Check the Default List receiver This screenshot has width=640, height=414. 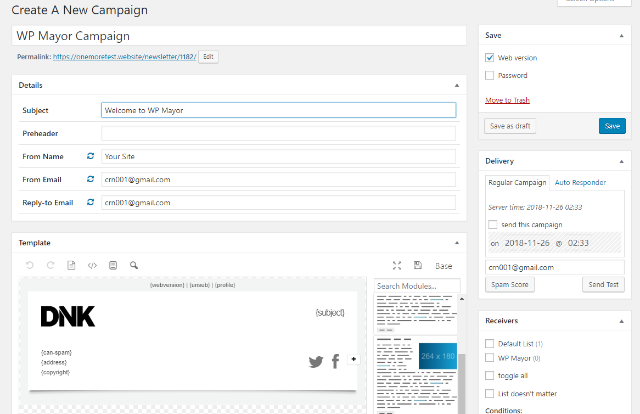[x=489, y=343]
